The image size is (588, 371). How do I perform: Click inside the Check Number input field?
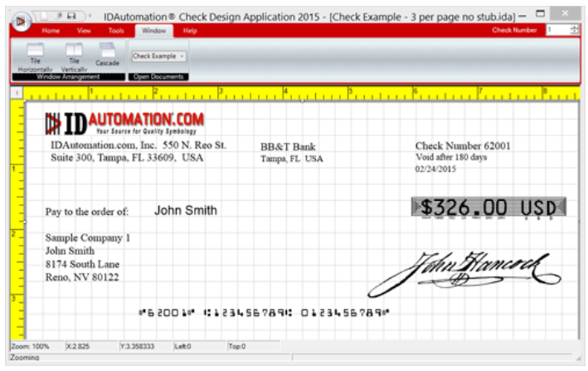coord(557,30)
